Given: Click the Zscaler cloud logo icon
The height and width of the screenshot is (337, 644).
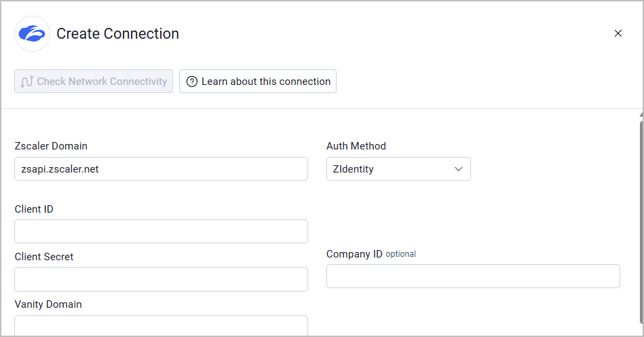Looking at the screenshot, I should pyautogui.click(x=32, y=34).
